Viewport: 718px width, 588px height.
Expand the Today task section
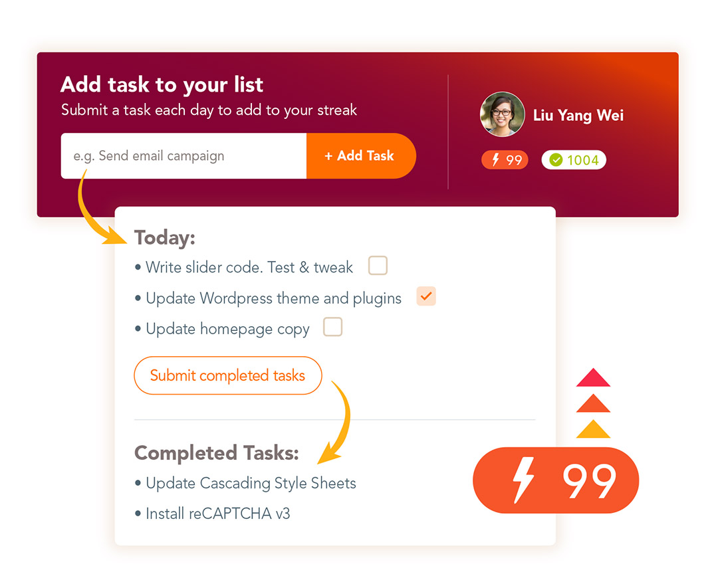coord(164,237)
